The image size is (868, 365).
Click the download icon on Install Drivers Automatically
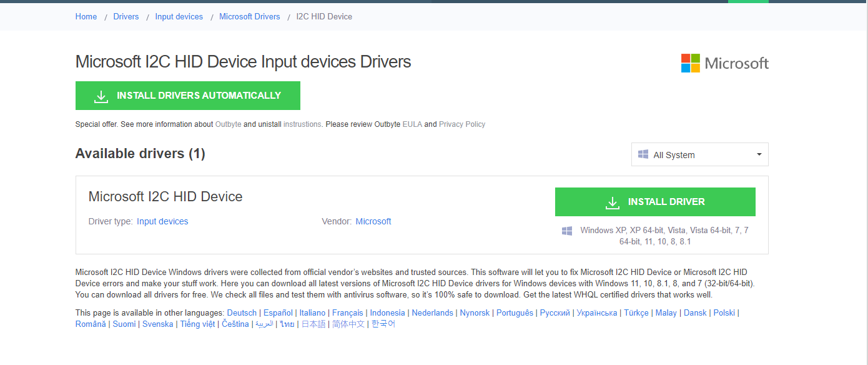[101, 96]
